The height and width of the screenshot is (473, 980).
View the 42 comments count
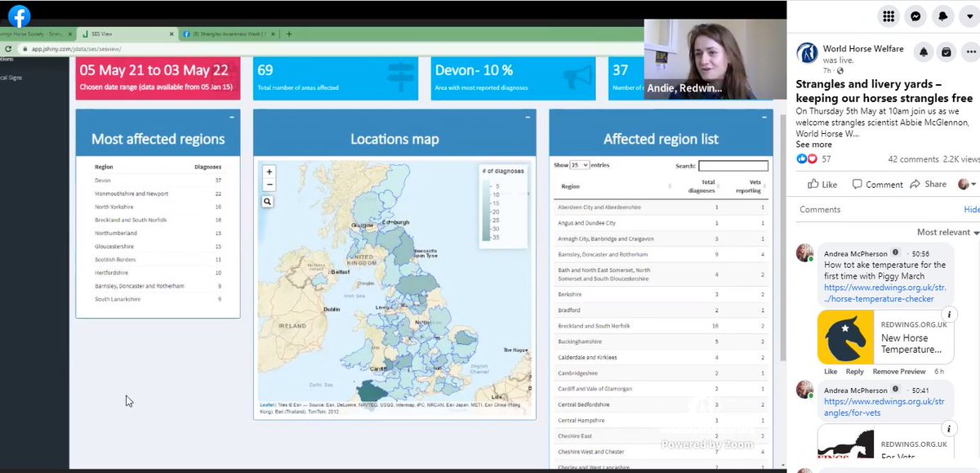point(913,158)
